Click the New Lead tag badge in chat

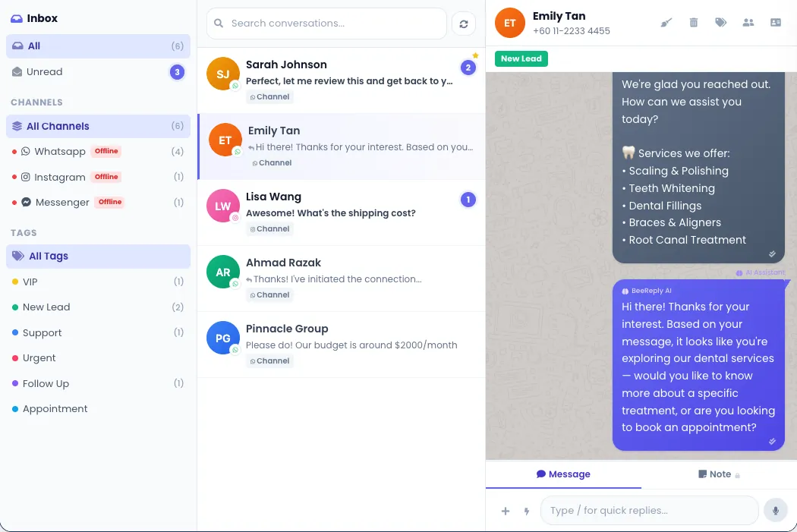tap(521, 59)
